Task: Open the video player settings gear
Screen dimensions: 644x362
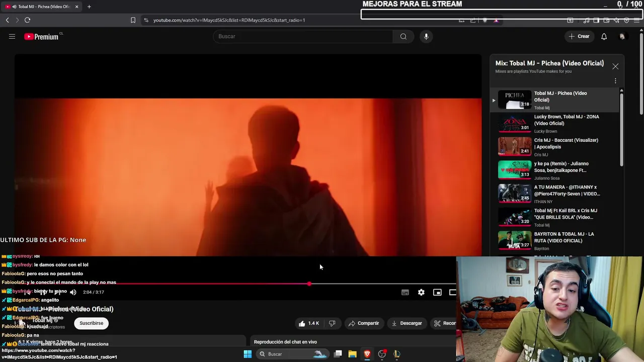Action: click(x=421, y=292)
